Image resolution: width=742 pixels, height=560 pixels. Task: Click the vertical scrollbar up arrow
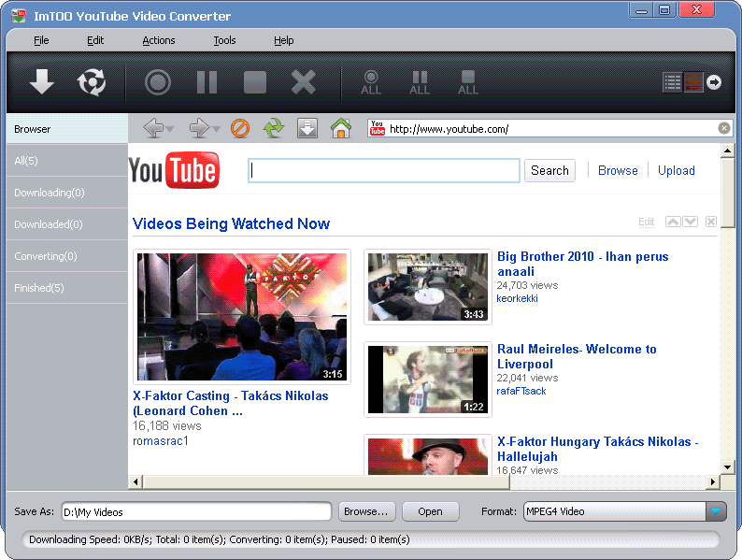click(727, 151)
